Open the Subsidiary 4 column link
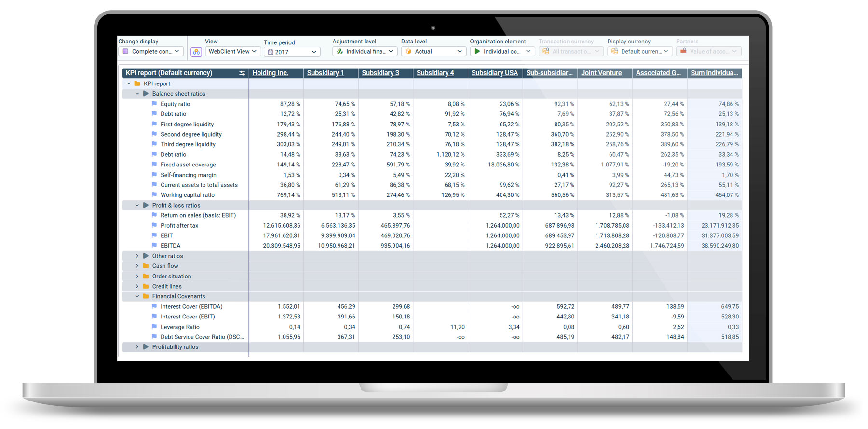 pyautogui.click(x=435, y=73)
